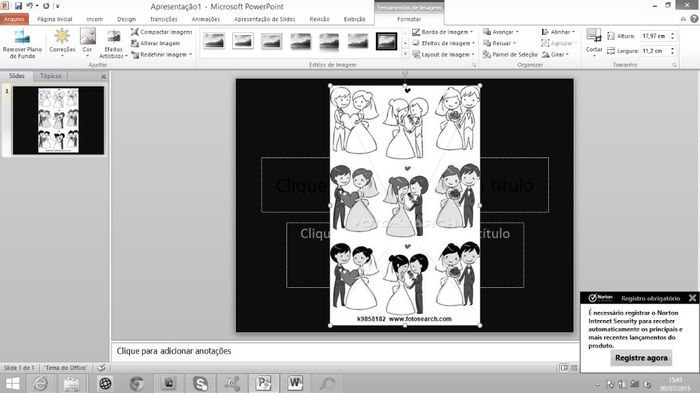Open the Cor color options
700x393 pixels.
point(88,44)
